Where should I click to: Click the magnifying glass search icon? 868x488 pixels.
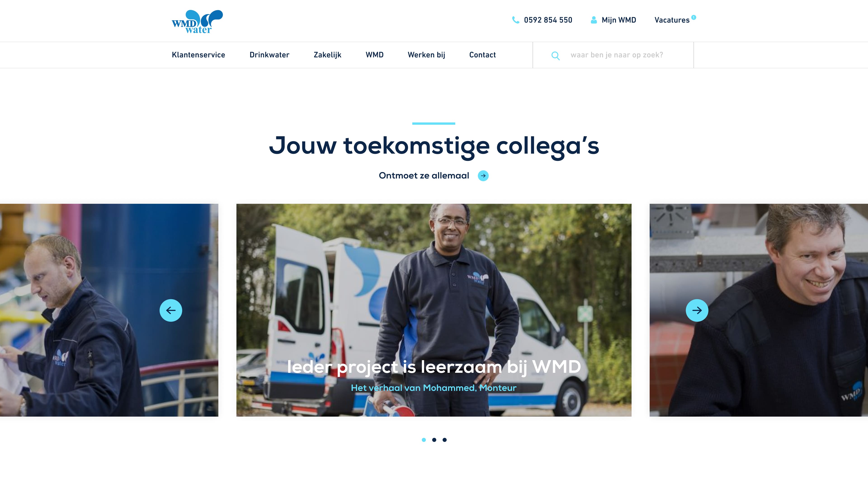tap(555, 55)
